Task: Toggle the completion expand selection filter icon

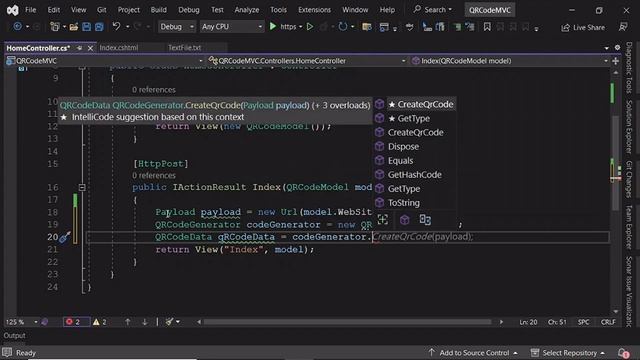Action: (x=383, y=220)
